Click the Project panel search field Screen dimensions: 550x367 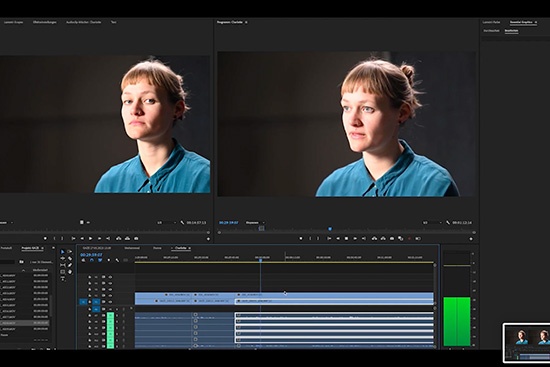(x=7, y=262)
